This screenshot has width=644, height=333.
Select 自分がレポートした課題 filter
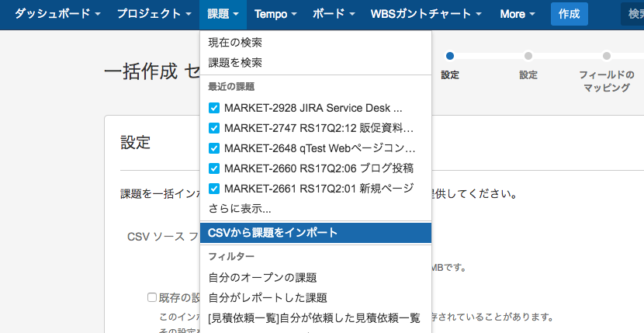click(316, 297)
